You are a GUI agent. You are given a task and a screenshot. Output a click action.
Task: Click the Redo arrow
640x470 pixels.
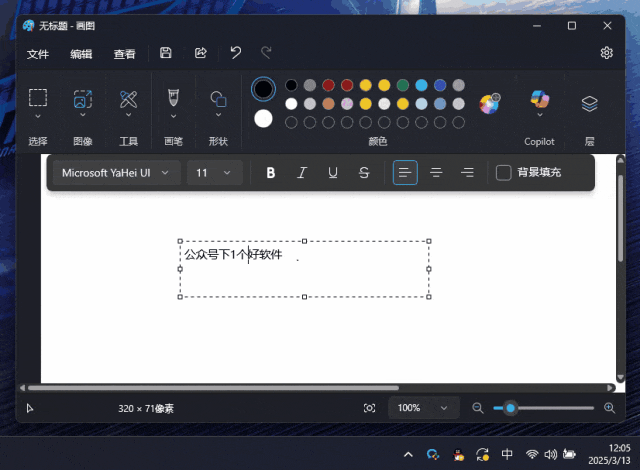[x=266, y=53]
